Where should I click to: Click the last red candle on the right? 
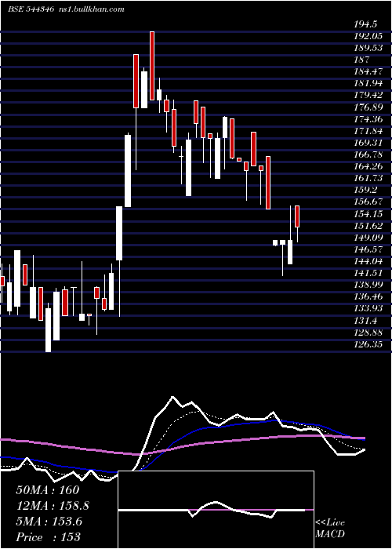point(297,216)
